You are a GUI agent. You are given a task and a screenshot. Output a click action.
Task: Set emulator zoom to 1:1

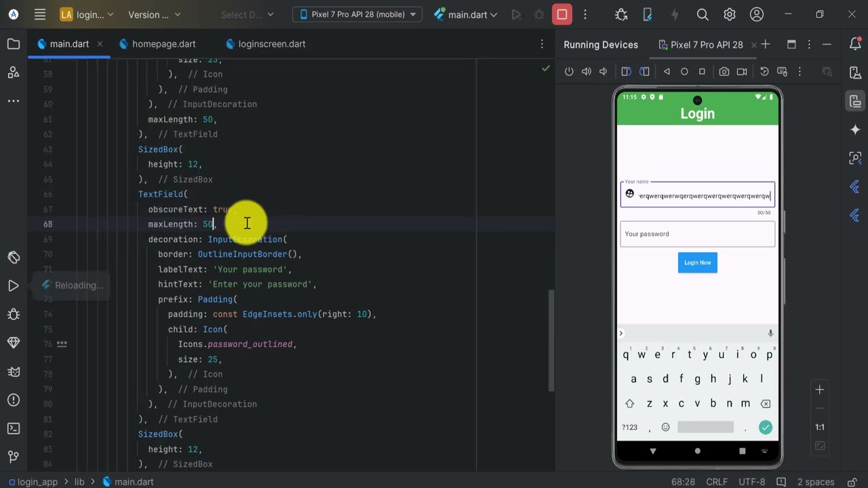click(820, 427)
